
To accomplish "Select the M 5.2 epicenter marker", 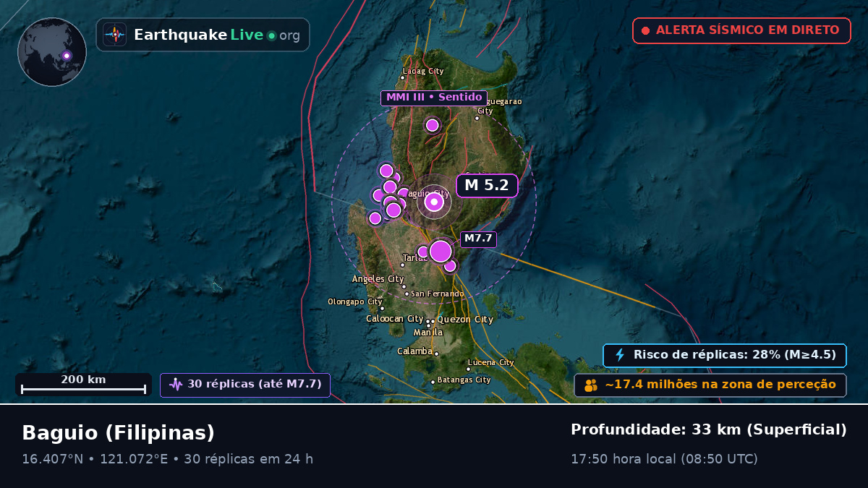I will (434, 202).
